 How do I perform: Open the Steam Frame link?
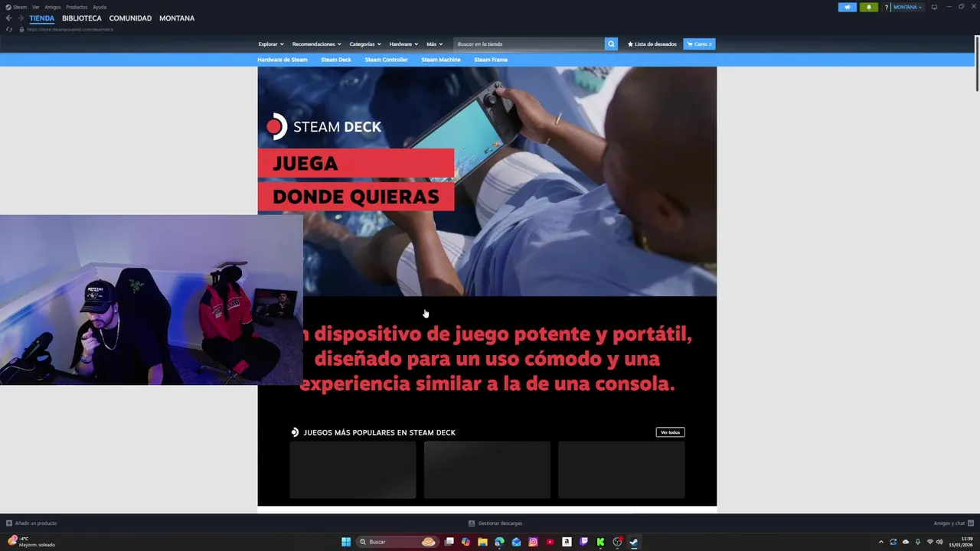coord(491,60)
